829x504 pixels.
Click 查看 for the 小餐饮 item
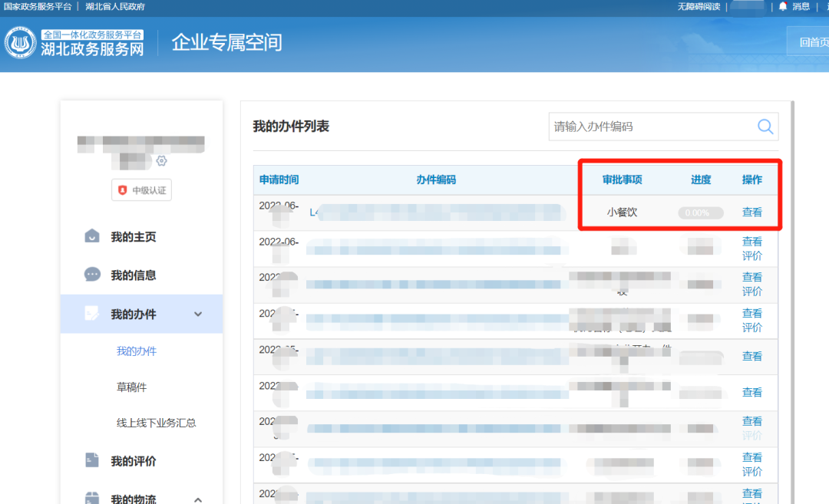click(751, 212)
